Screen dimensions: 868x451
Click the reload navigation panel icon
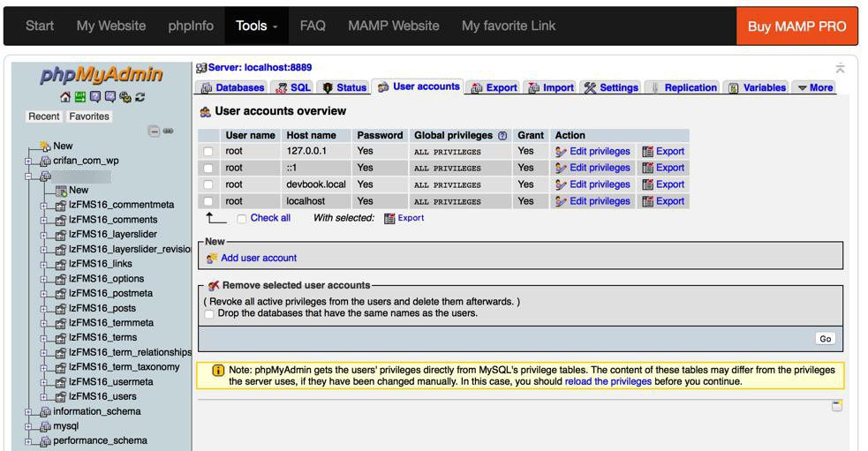(x=140, y=97)
